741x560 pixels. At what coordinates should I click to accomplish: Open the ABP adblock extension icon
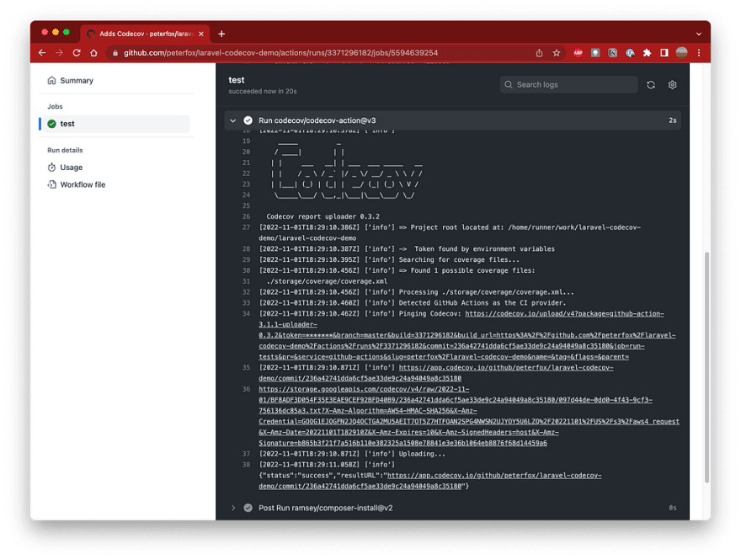(x=578, y=53)
